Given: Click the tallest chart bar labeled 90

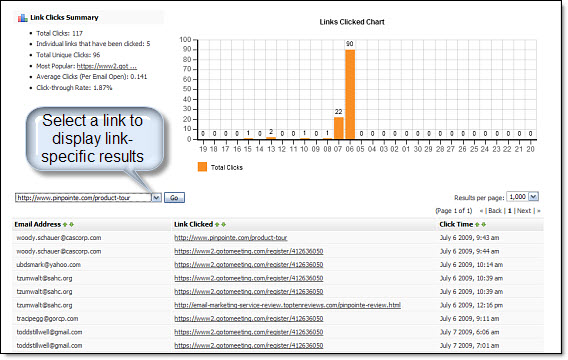Looking at the screenshot, I should [350, 94].
